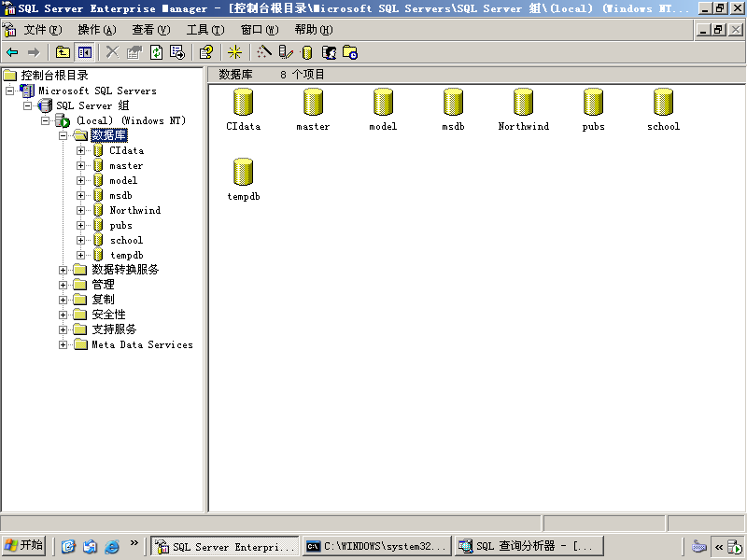
Task: Expand CIdata node in the tree
Action: 80,151
